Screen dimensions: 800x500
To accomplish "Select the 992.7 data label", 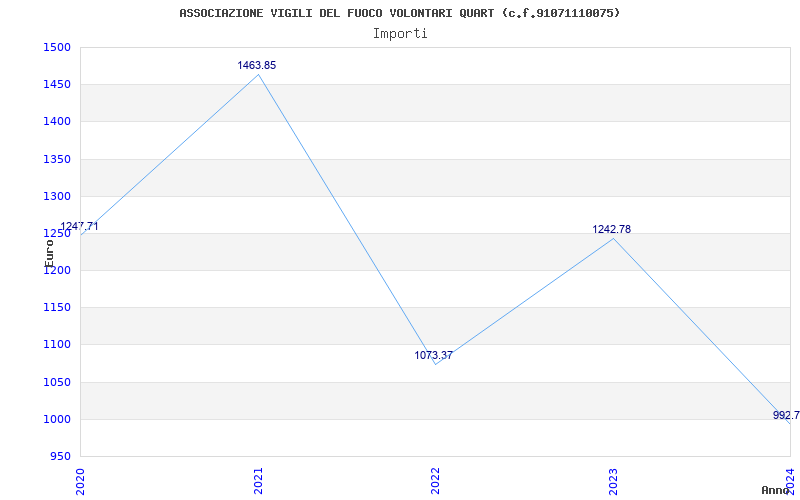I will point(786,415).
